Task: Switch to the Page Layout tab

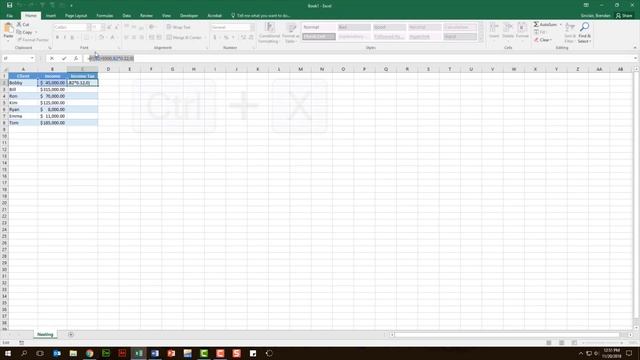Action: (x=76, y=16)
